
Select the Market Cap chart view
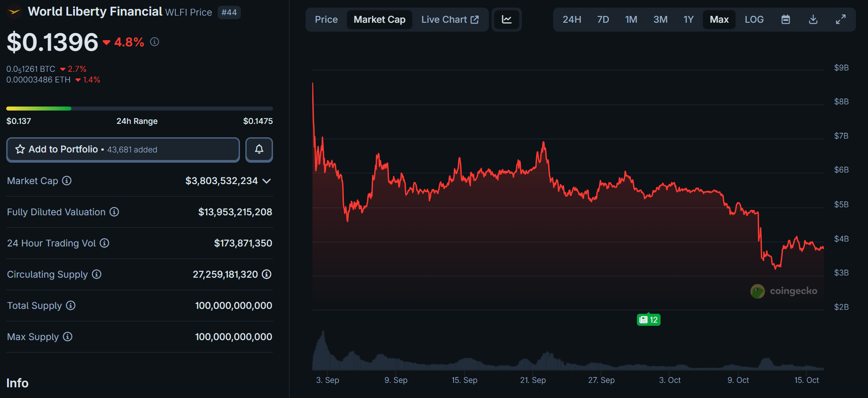click(x=379, y=20)
